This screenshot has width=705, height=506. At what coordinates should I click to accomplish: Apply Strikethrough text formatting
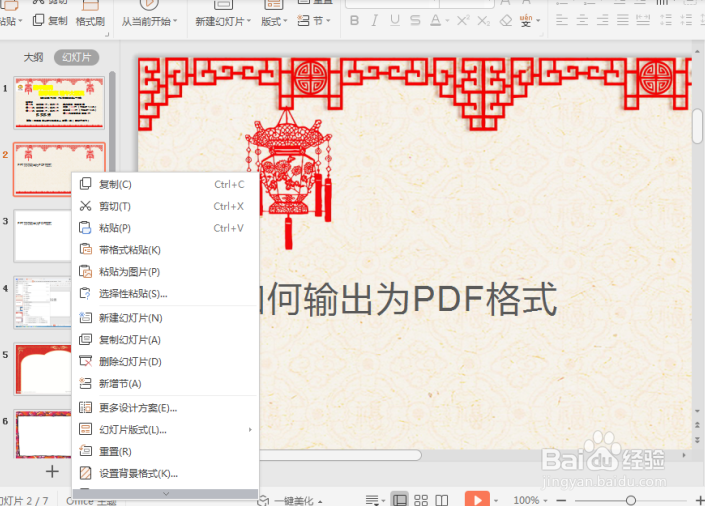coord(415,21)
